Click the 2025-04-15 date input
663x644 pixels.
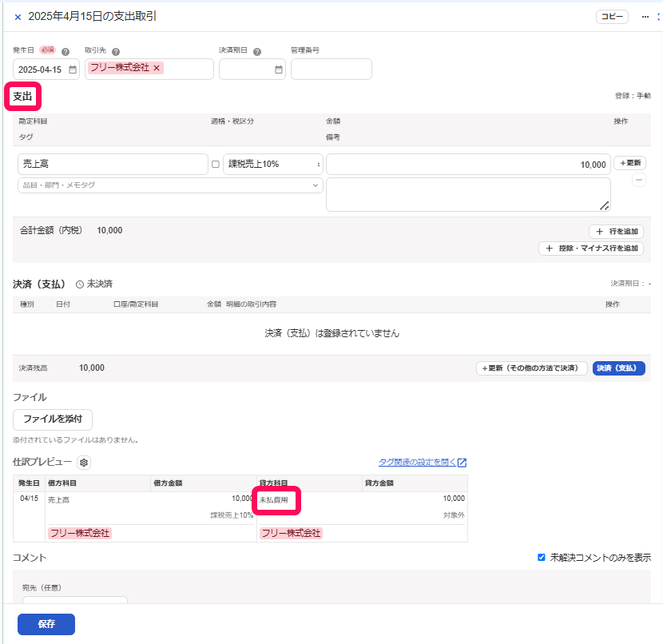point(46,70)
